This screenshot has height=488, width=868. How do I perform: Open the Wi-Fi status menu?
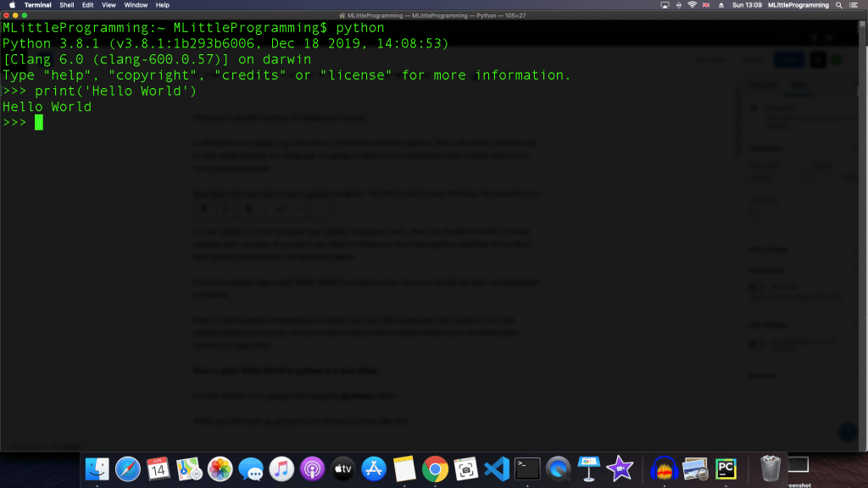point(692,5)
